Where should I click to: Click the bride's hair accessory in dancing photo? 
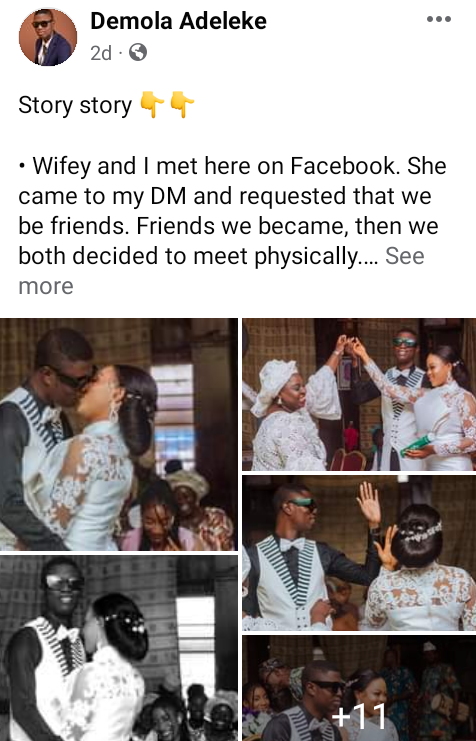click(x=421, y=532)
